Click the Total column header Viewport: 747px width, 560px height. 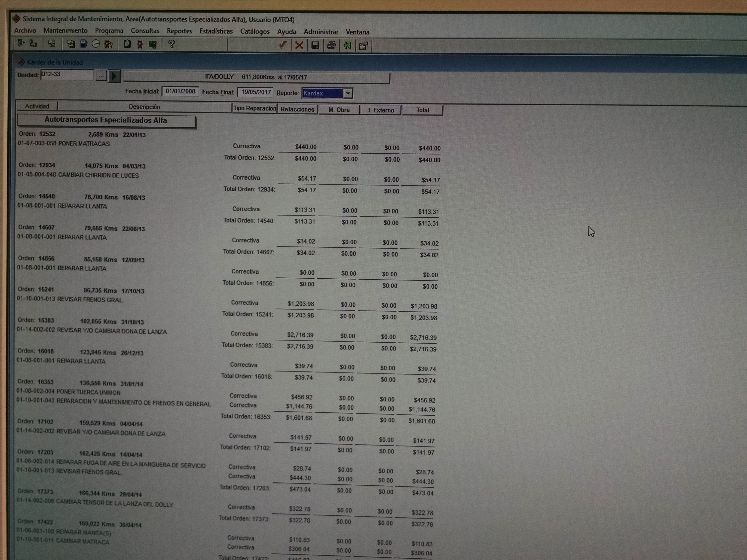click(x=422, y=110)
